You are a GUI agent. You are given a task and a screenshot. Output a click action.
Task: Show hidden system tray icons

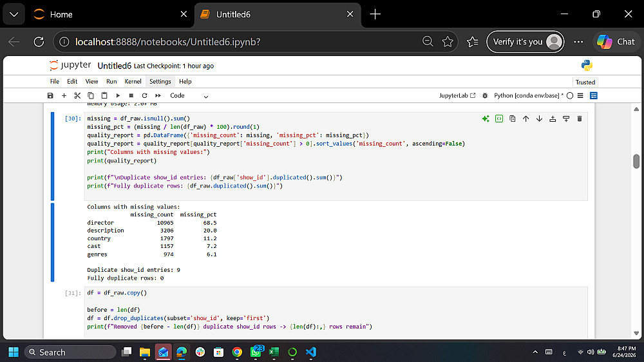pos(535,352)
